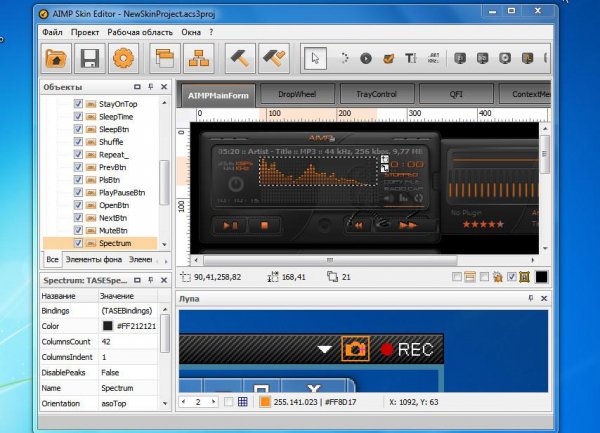Select the AIMPMainForm tab
The image size is (600, 433).
[x=218, y=95]
